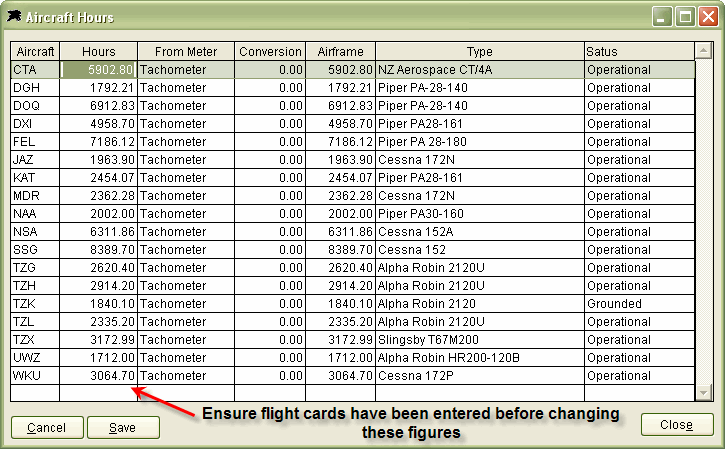Click the Aircraft Hours title bar icon
The height and width of the screenshot is (449, 725).
tap(14, 17)
